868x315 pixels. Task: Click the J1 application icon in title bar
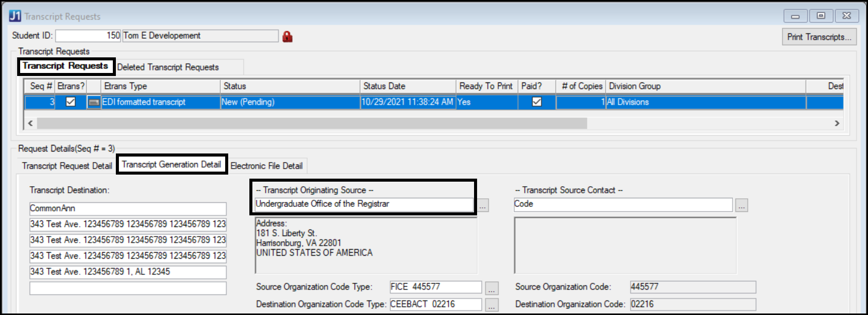15,16
